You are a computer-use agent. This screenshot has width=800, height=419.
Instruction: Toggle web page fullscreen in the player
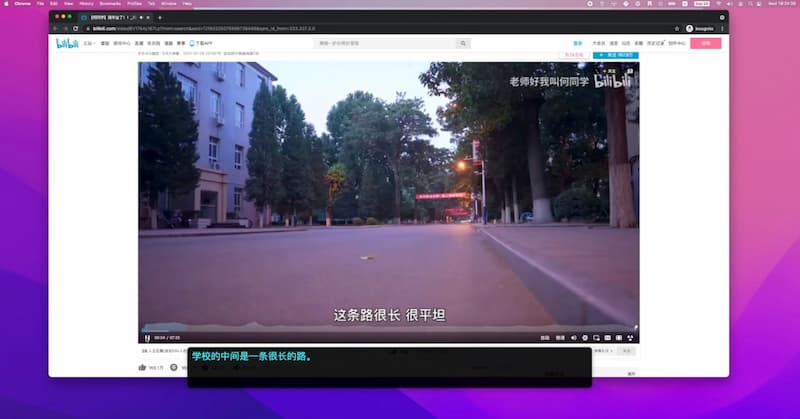[619, 338]
